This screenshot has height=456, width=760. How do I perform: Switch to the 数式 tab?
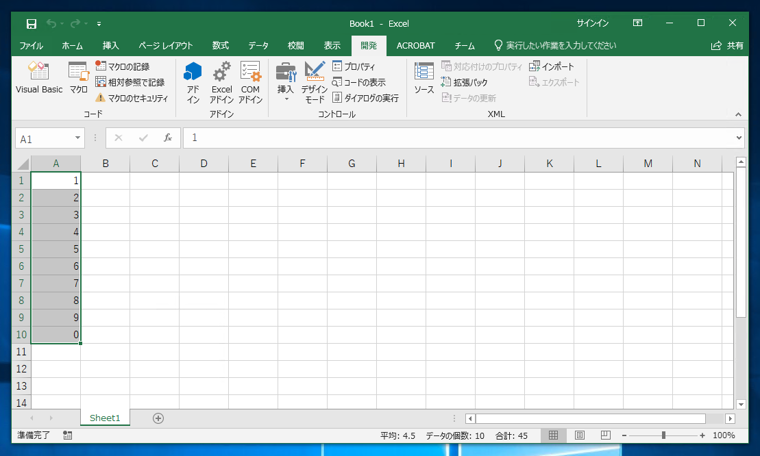click(x=220, y=46)
